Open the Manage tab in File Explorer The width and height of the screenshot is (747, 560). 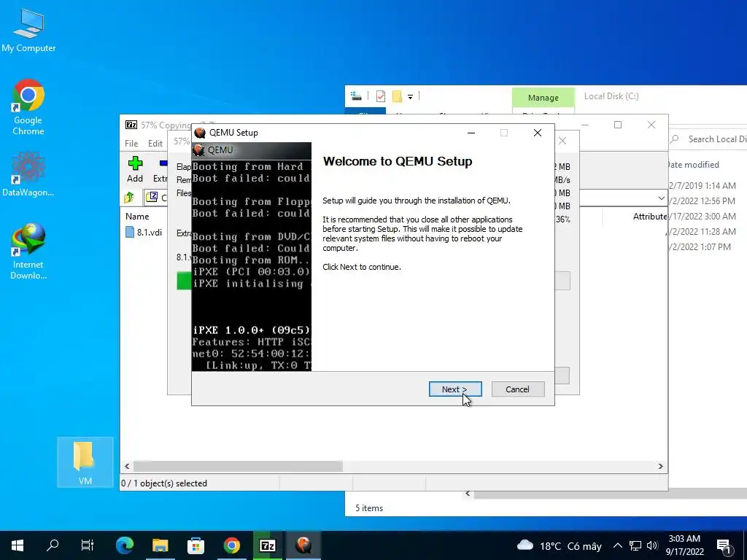543,98
